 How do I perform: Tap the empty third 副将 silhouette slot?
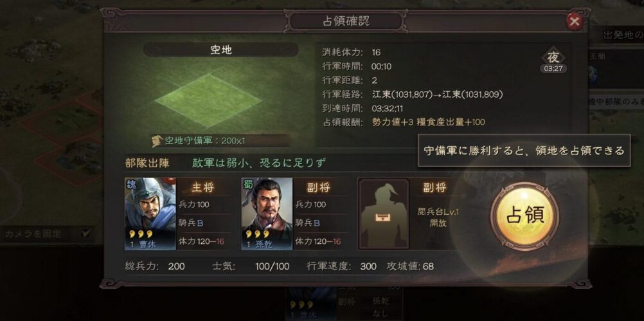384,214
